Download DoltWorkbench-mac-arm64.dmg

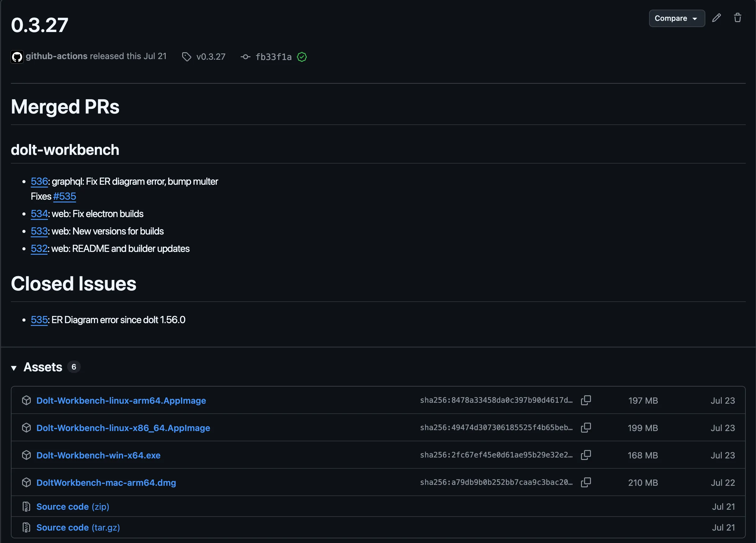[x=106, y=483]
